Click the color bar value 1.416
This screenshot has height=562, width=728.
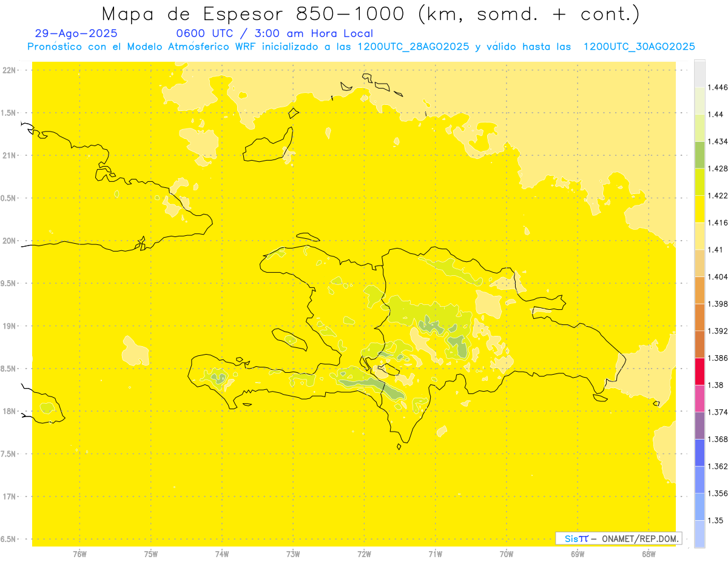[x=718, y=222]
